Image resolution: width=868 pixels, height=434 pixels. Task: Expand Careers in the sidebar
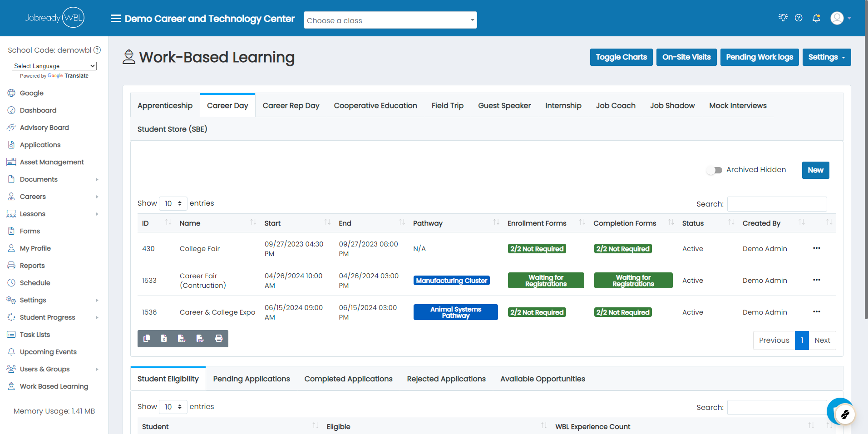tap(54, 197)
